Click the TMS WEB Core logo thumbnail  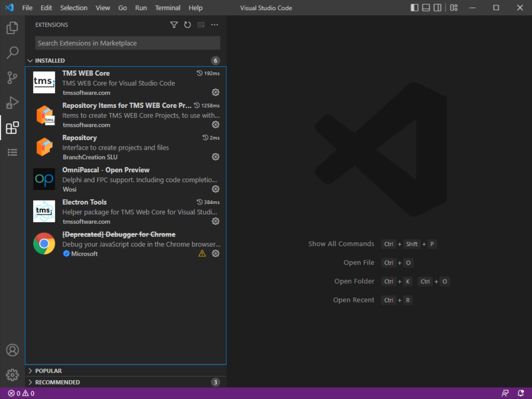tap(44, 82)
